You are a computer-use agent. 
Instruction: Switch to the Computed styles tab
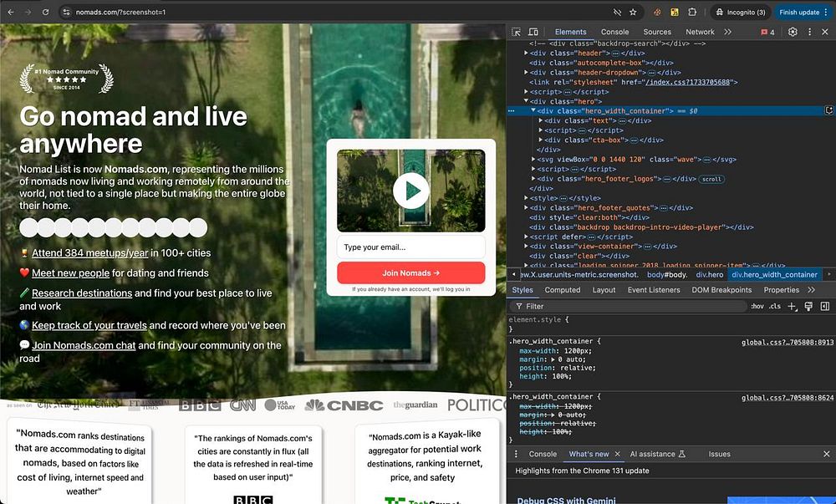click(562, 290)
